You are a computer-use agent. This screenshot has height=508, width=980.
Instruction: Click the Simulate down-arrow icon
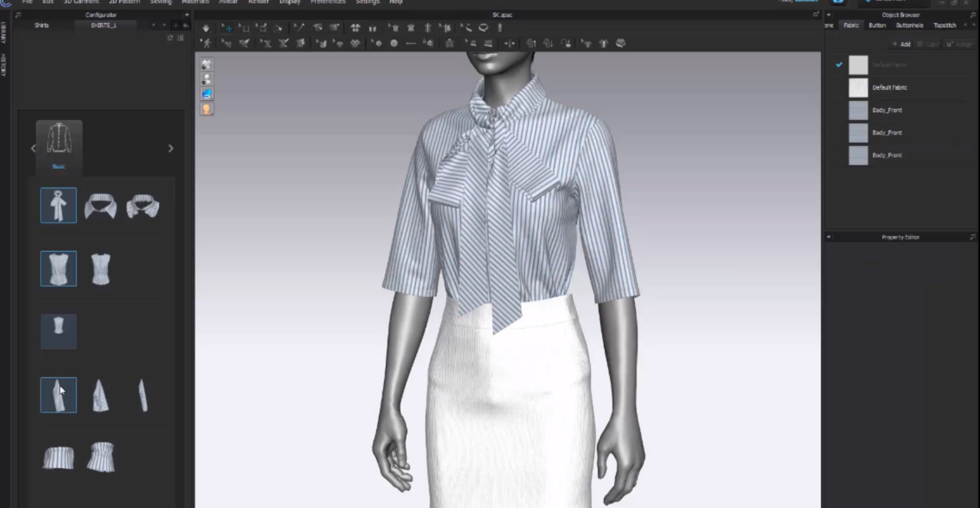point(206,28)
